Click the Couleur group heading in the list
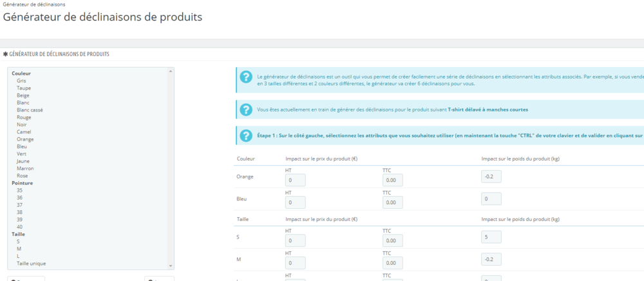 tap(21, 73)
